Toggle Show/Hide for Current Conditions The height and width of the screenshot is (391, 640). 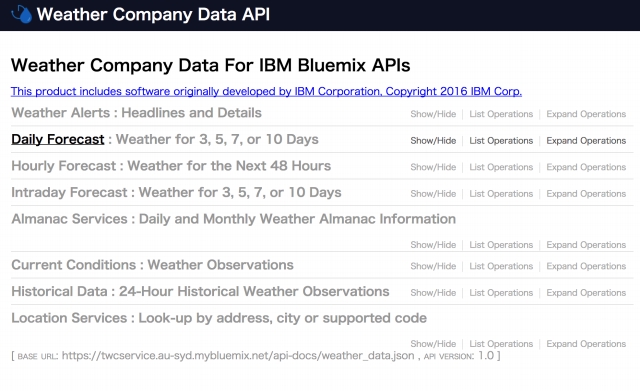(433, 266)
